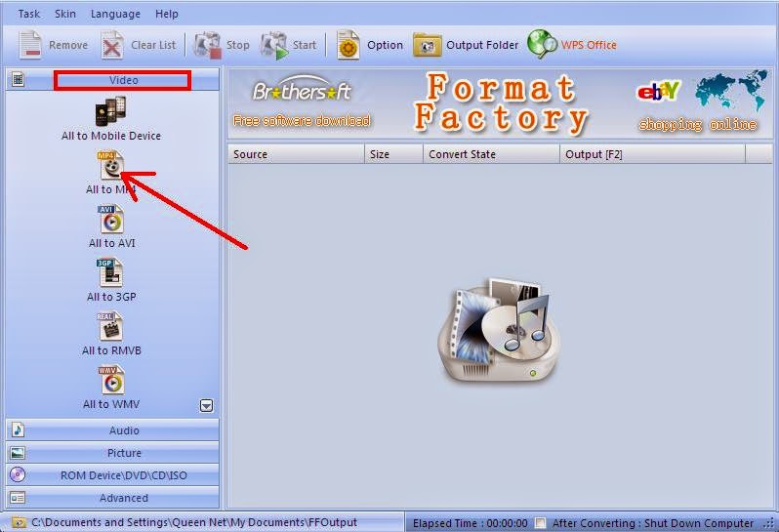
Task: Click the folder icon in status bar
Action: (19, 522)
